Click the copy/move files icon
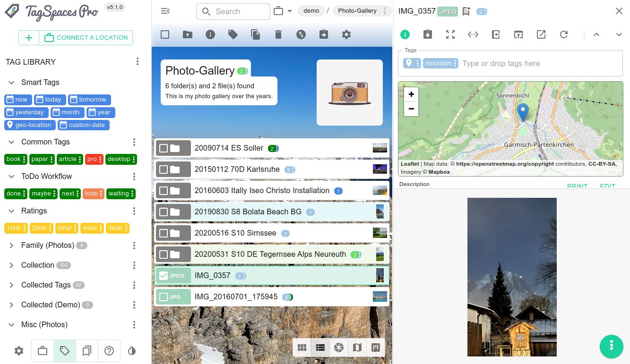 click(x=256, y=34)
